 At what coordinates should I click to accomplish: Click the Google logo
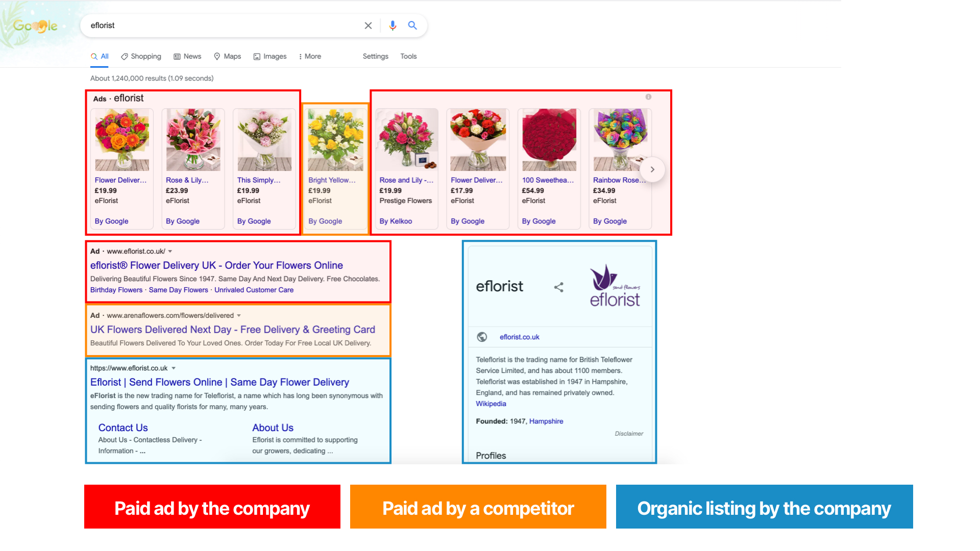(35, 26)
